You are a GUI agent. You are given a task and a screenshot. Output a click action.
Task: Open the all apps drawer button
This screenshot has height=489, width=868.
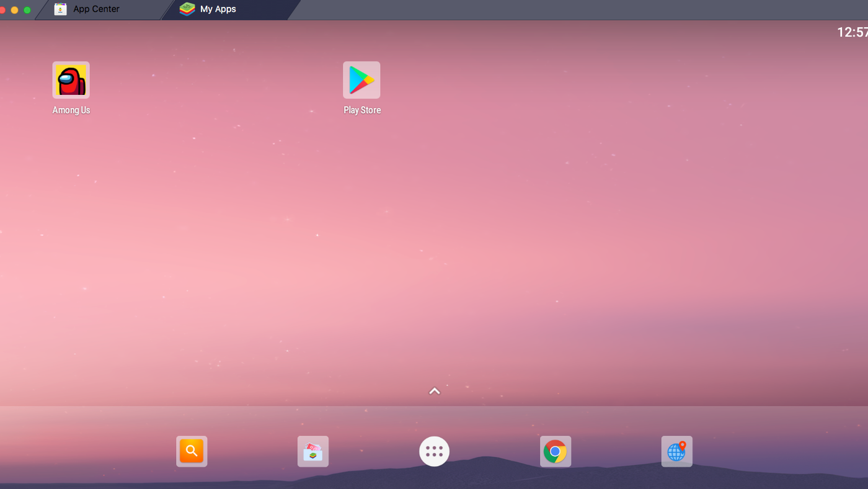point(434,451)
